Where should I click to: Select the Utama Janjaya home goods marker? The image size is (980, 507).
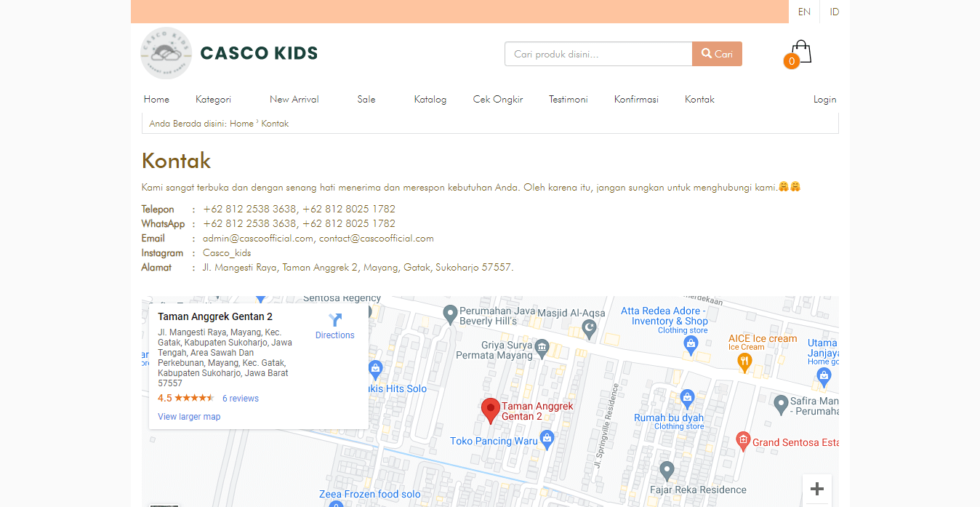(824, 375)
